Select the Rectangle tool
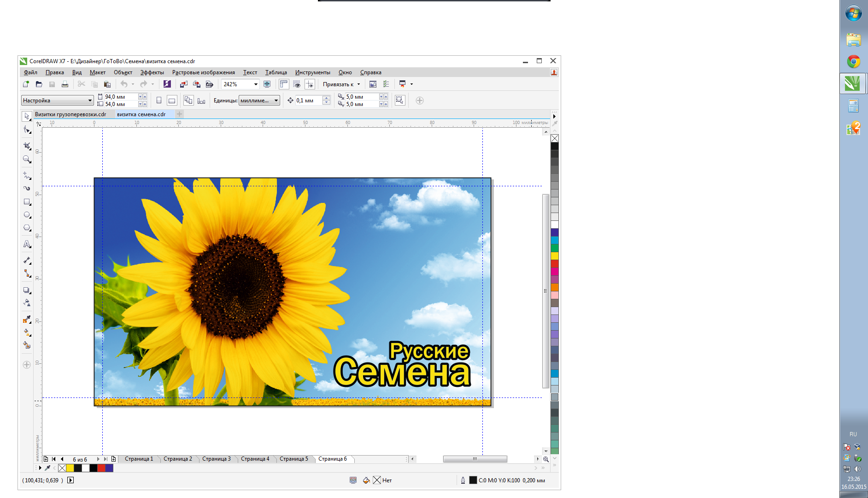Screen dimensions: 868x498 point(27,202)
